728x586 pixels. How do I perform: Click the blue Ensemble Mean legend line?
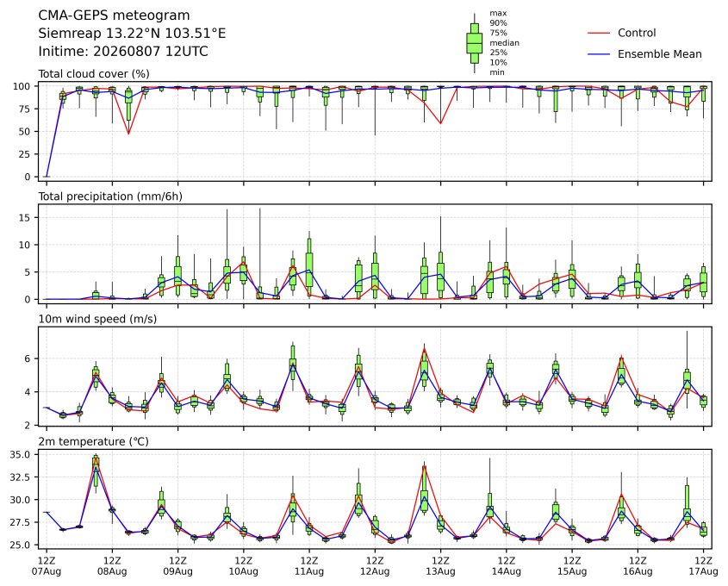(x=599, y=54)
